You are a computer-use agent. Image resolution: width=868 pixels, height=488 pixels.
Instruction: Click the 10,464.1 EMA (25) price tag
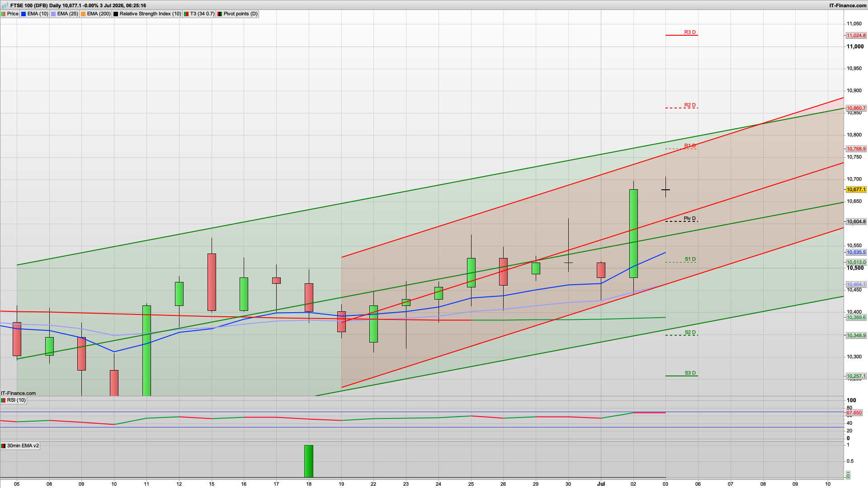click(856, 285)
